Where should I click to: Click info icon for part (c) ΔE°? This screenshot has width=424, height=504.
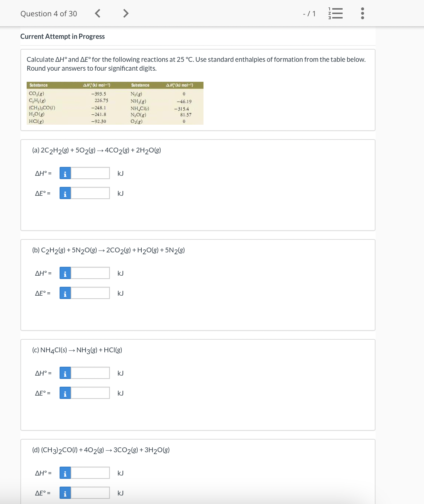(x=65, y=393)
